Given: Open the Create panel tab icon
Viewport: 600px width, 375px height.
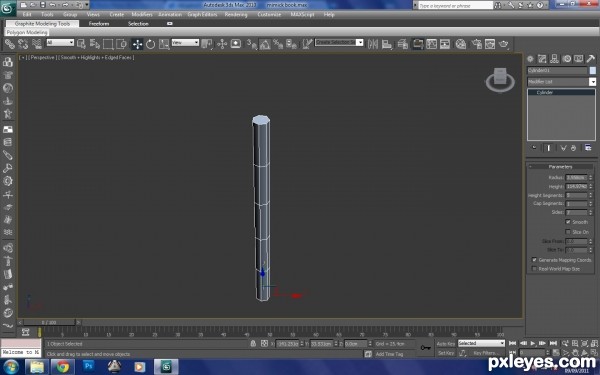Looking at the screenshot, I should [530, 59].
